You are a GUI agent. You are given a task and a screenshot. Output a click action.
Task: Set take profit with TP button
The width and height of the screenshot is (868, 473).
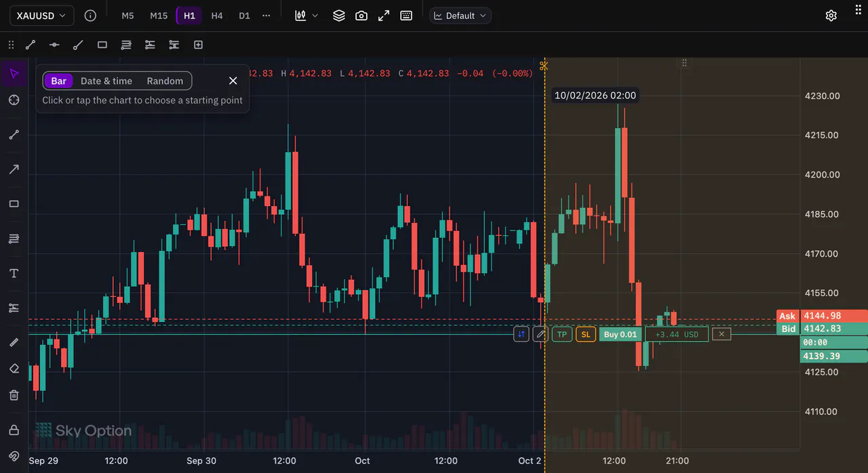pyautogui.click(x=562, y=334)
